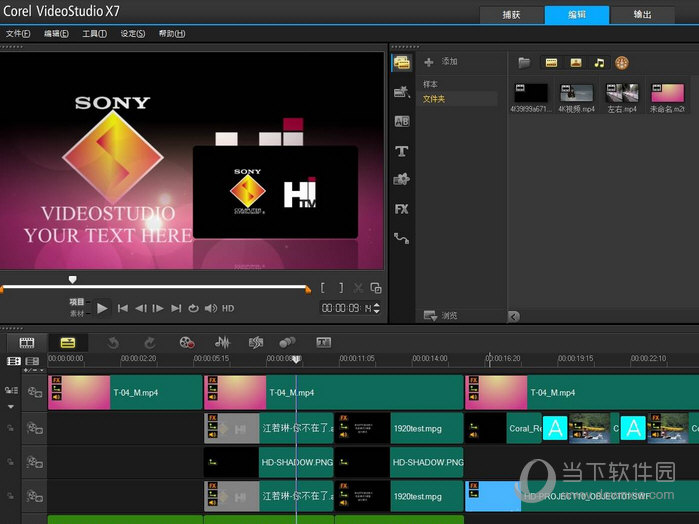699x524 pixels.
Task: Click the preview scrubber handle
Action: click(x=73, y=280)
